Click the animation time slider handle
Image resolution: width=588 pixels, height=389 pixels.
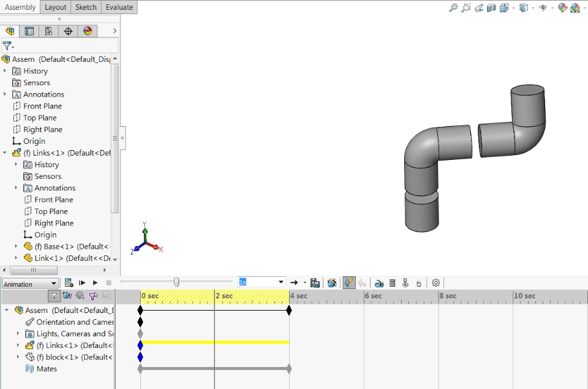tap(176, 282)
